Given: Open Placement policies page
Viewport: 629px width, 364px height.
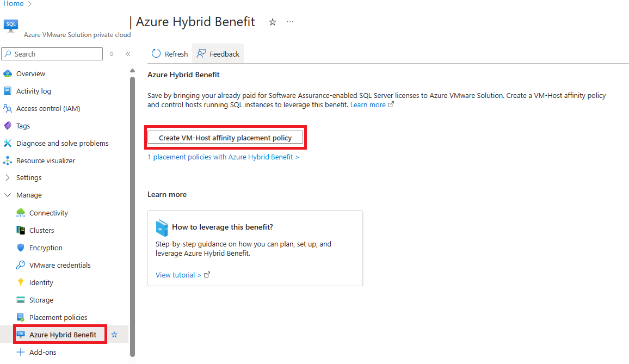Looking at the screenshot, I should pos(58,317).
